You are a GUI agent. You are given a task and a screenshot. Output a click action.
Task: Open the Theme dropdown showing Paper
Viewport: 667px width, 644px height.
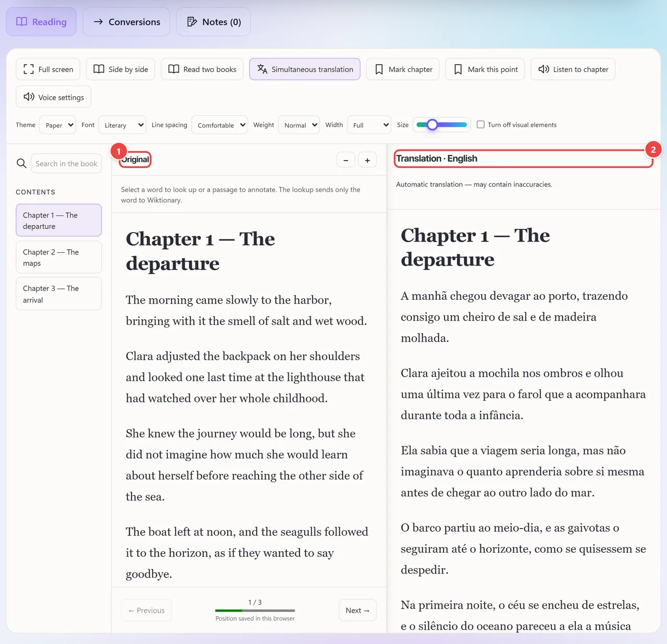tap(57, 125)
